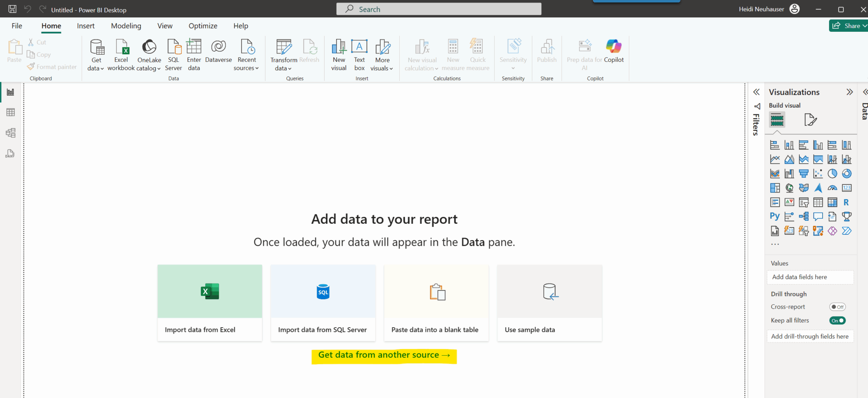868x398 pixels.
Task: Open the Format visual pane icon
Action: pos(810,120)
